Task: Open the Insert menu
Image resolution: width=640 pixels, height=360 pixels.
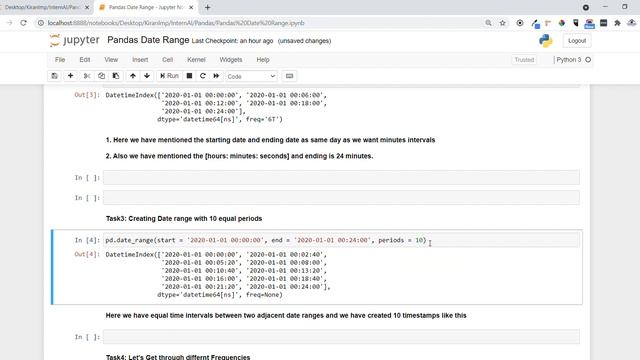Action: pyautogui.click(x=140, y=60)
